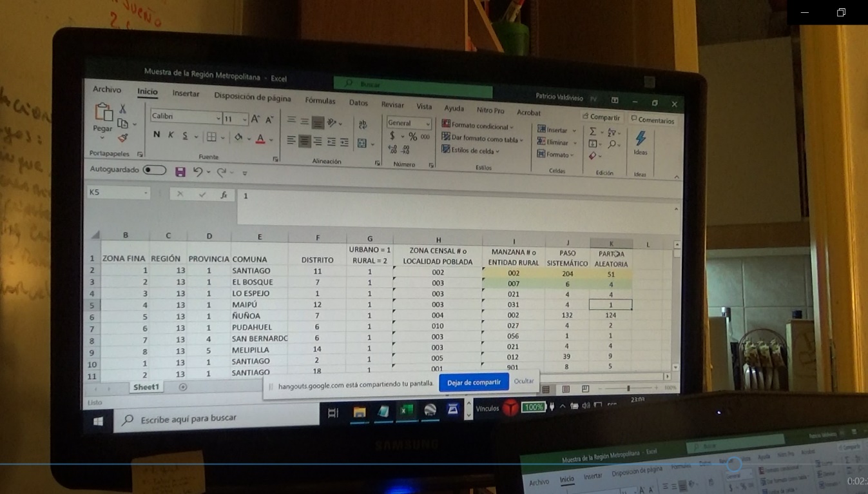868x494 pixels.
Task: Increase font size with the larger A
Action: 256,119
